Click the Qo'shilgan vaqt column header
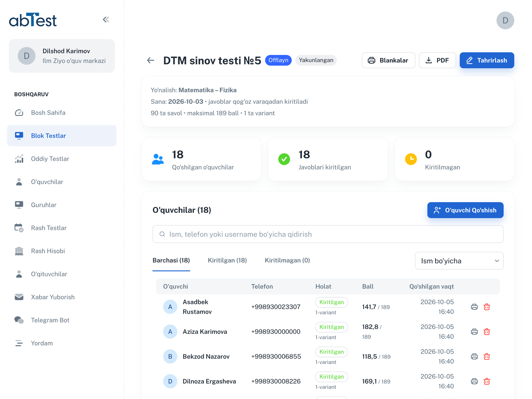532x399 pixels. coord(432,286)
